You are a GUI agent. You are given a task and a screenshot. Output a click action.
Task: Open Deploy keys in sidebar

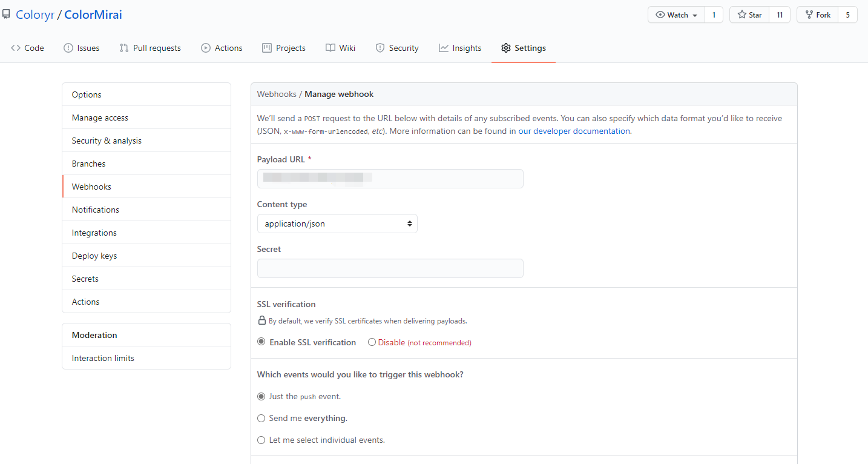146,256
